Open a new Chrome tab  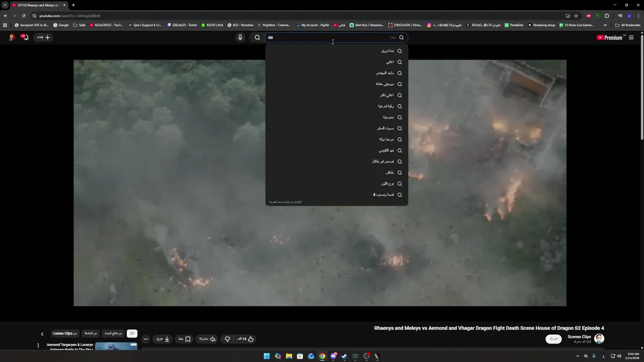tap(73, 5)
